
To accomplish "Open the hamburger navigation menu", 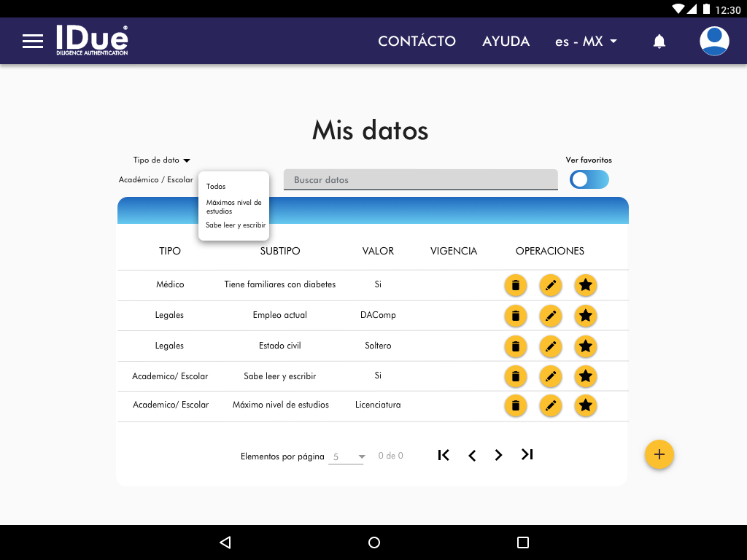I will point(33,42).
